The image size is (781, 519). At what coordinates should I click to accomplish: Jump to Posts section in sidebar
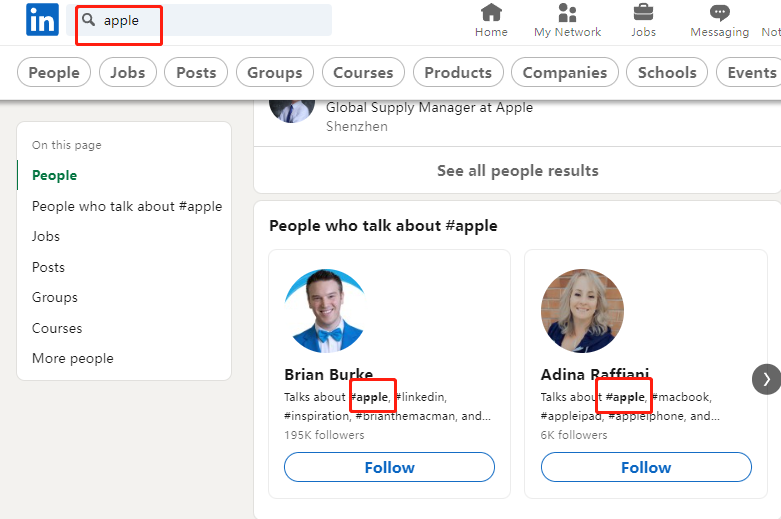tap(48, 267)
